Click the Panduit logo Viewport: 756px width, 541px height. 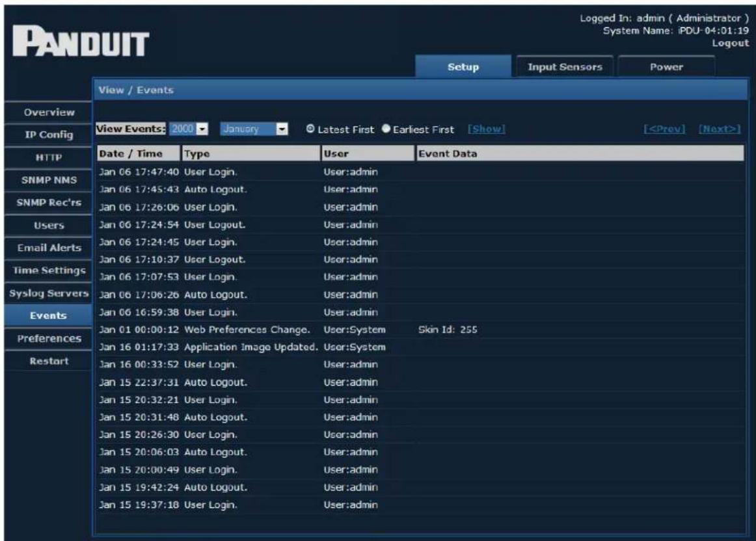click(81, 42)
